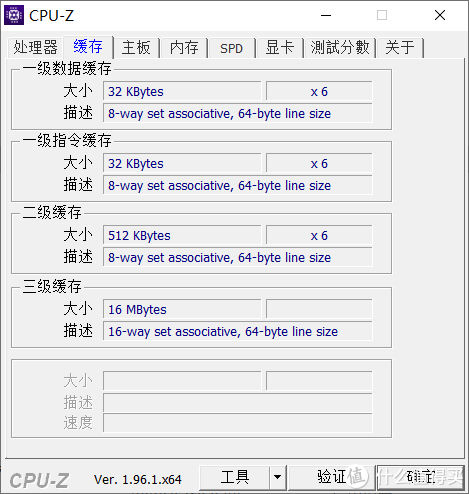The image size is (469, 494).
Task: Open the 关于 (About) tab
Action: [x=400, y=47]
